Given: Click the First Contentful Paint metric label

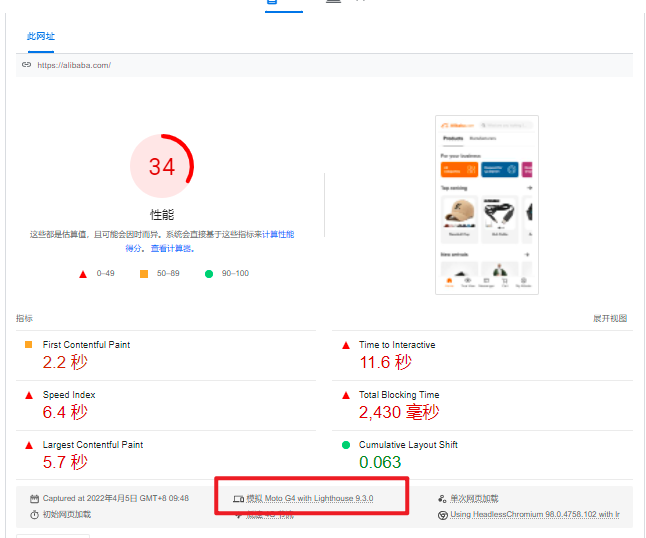Looking at the screenshot, I should [87, 345].
